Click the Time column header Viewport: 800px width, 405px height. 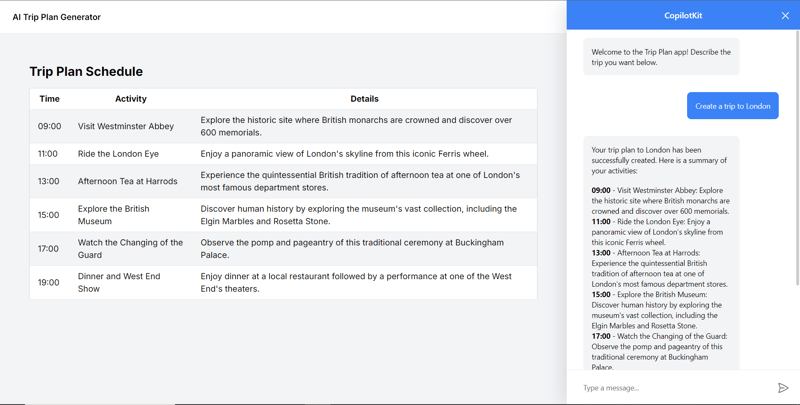click(x=49, y=99)
